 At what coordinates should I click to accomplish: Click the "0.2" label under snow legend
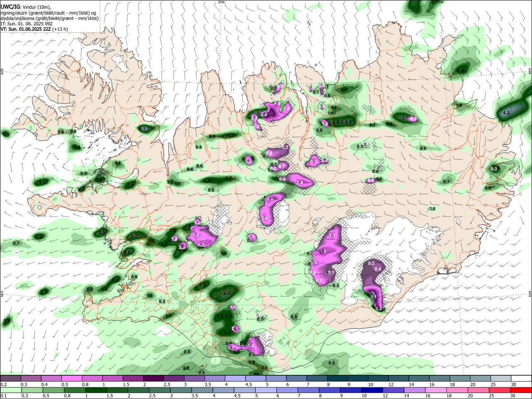point(3,384)
